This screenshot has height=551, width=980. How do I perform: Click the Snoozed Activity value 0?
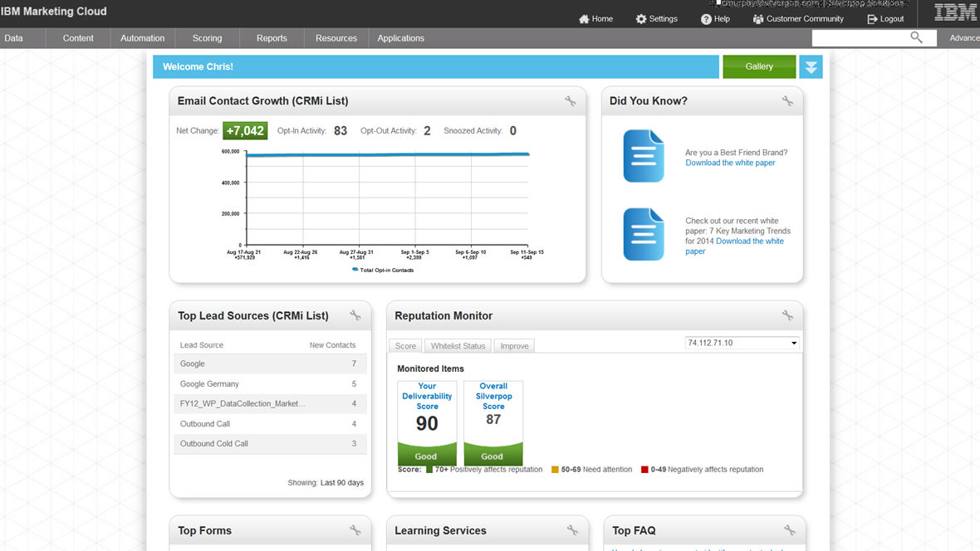pos(512,130)
